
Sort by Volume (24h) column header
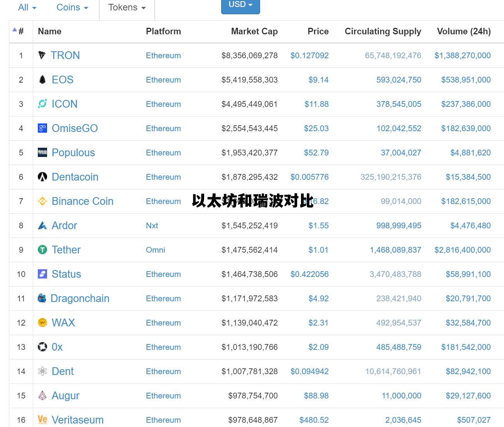[x=464, y=31]
